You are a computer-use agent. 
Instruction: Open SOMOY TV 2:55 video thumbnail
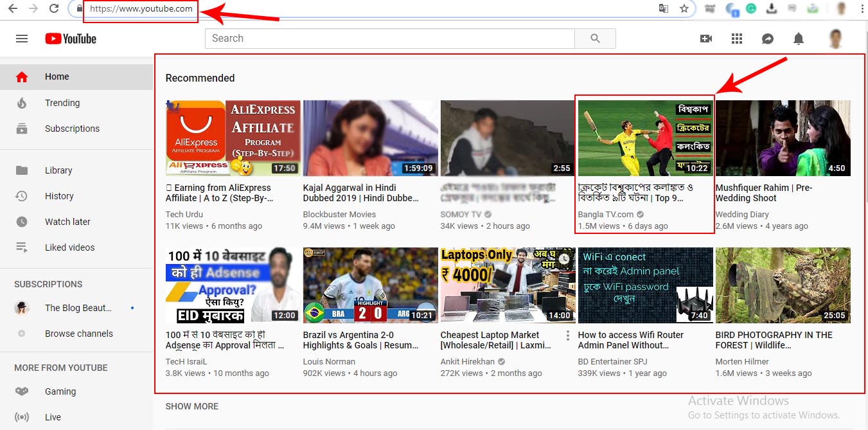click(x=508, y=138)
